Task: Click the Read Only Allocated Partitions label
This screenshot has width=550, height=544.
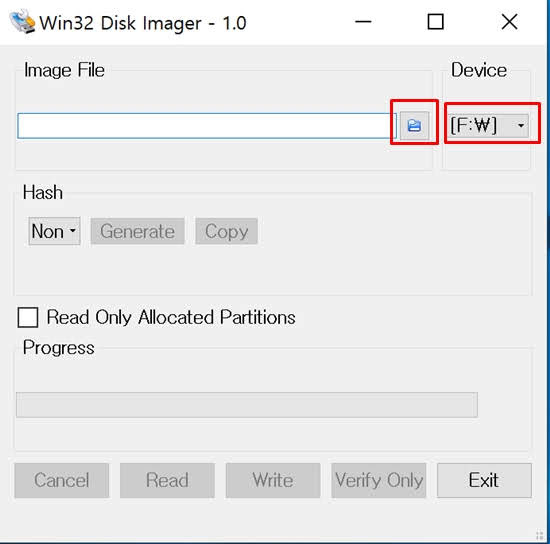Action: [x=171, y=317]
